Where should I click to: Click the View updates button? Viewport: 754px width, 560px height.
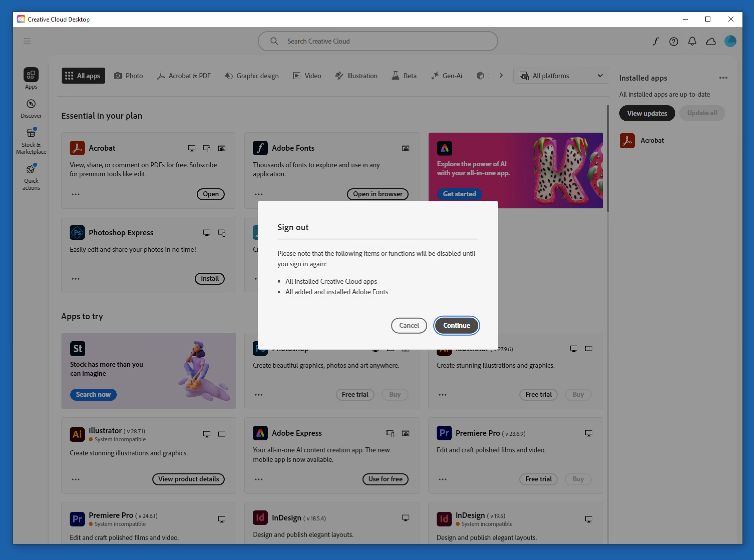tap(647, 113)
